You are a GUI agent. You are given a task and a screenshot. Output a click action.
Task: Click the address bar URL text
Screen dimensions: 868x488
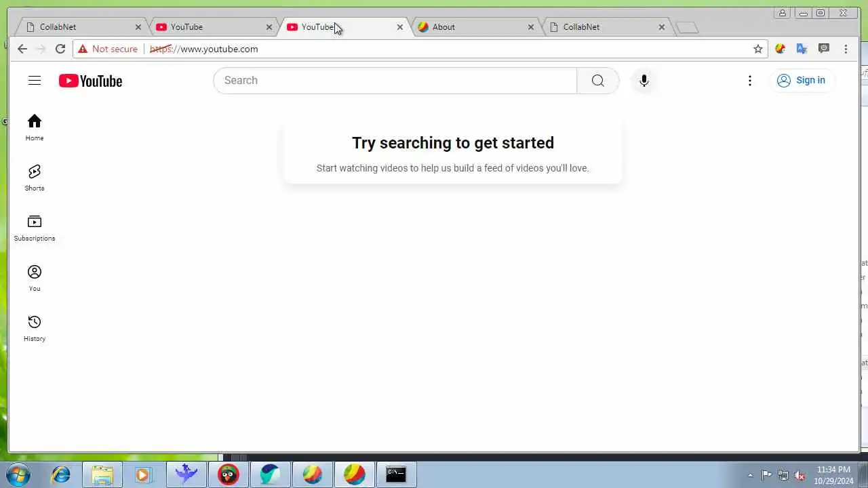[x=204, y=49]
